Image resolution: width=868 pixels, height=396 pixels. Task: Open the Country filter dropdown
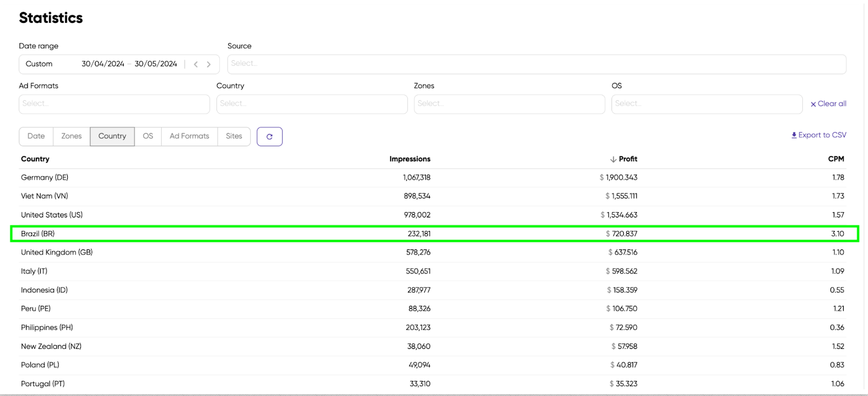pos(311,104)
